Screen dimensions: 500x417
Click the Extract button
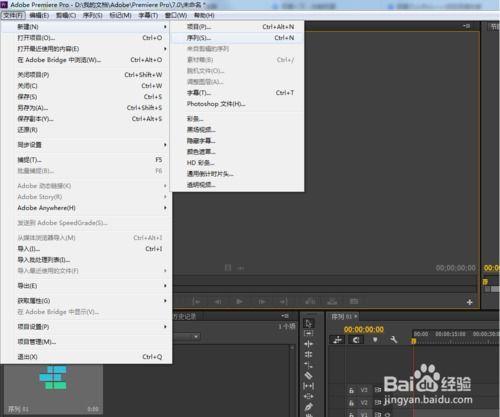[332, 302]
